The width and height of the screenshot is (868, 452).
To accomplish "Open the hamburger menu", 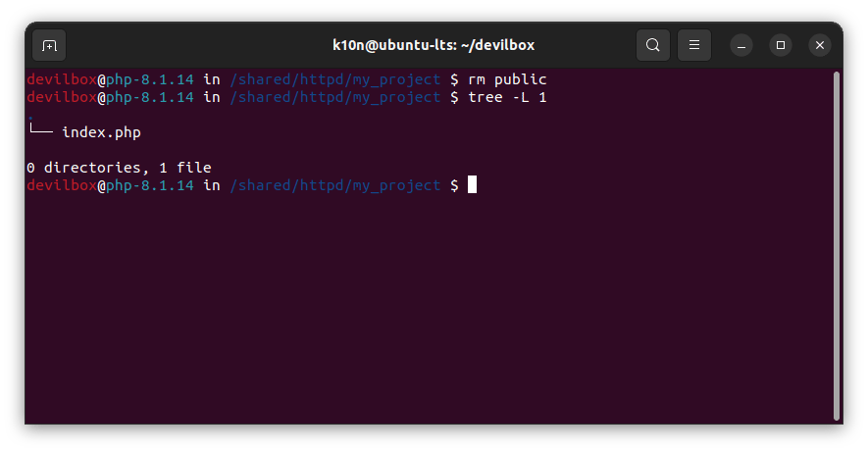I will click(x=693, y=45).
